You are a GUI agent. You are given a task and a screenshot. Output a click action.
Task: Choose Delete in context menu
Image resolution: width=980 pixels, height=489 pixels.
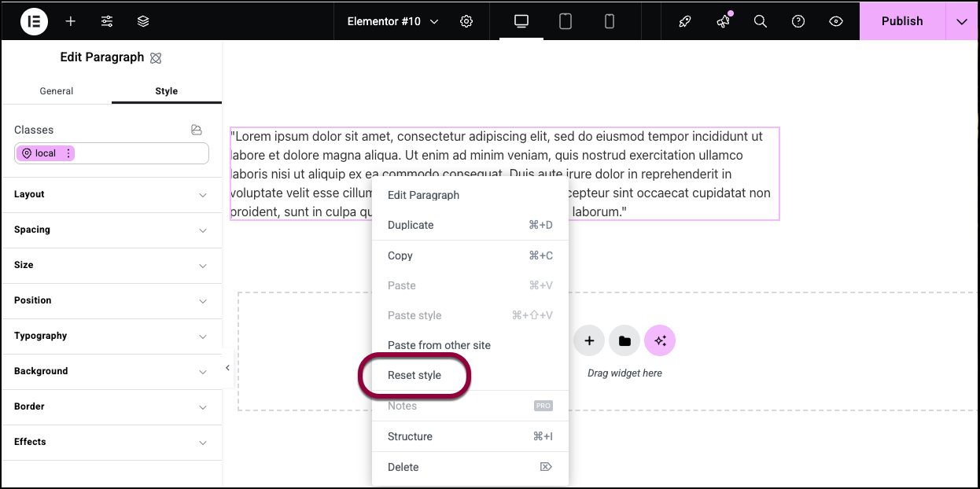470,467
